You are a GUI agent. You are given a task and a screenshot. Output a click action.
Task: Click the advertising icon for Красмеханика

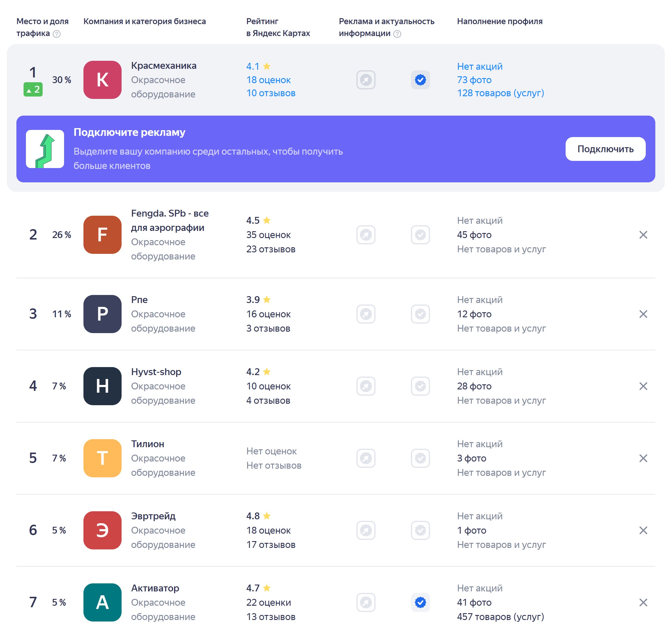coord(365,80)
